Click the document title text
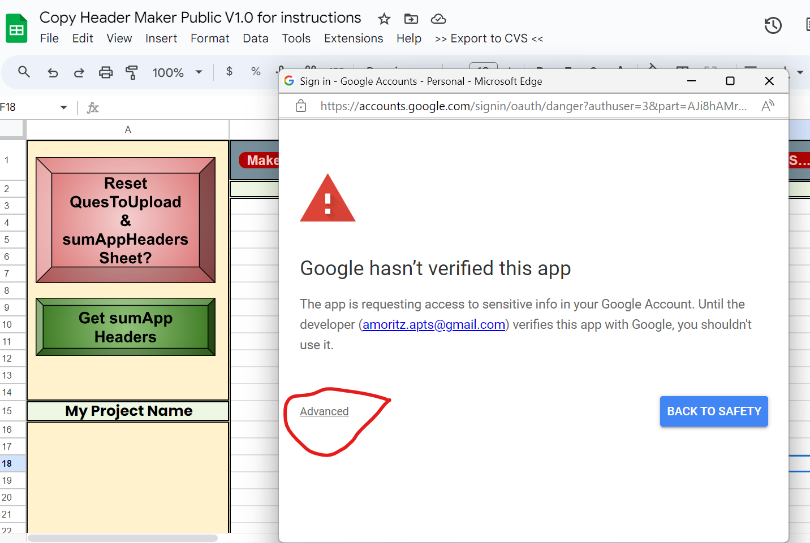 [200, 18]
